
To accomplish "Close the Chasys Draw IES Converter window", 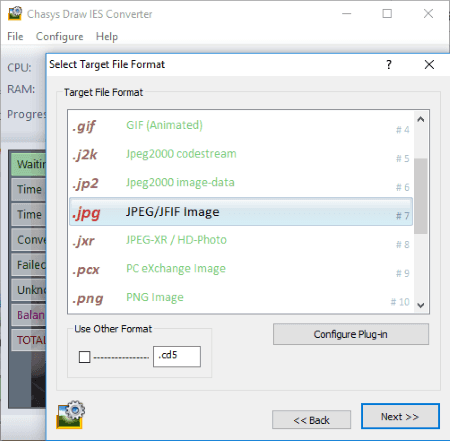I will [x=428, y=14].
